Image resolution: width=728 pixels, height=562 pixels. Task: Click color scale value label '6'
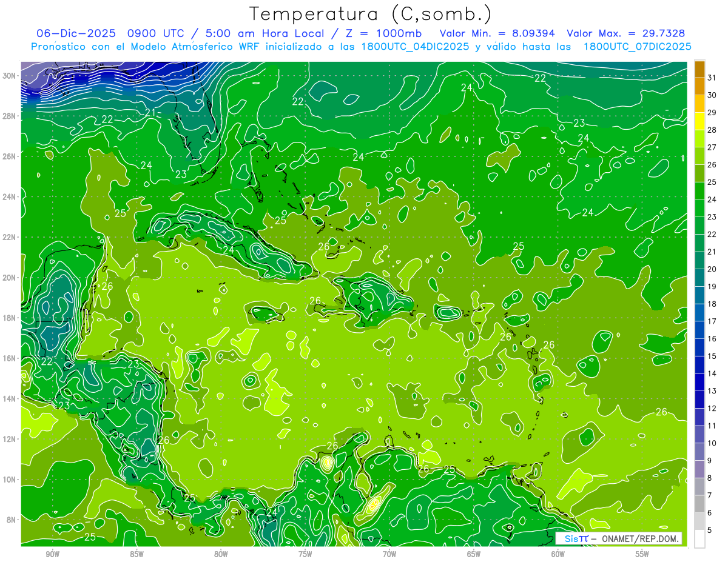tap(710, 512)
